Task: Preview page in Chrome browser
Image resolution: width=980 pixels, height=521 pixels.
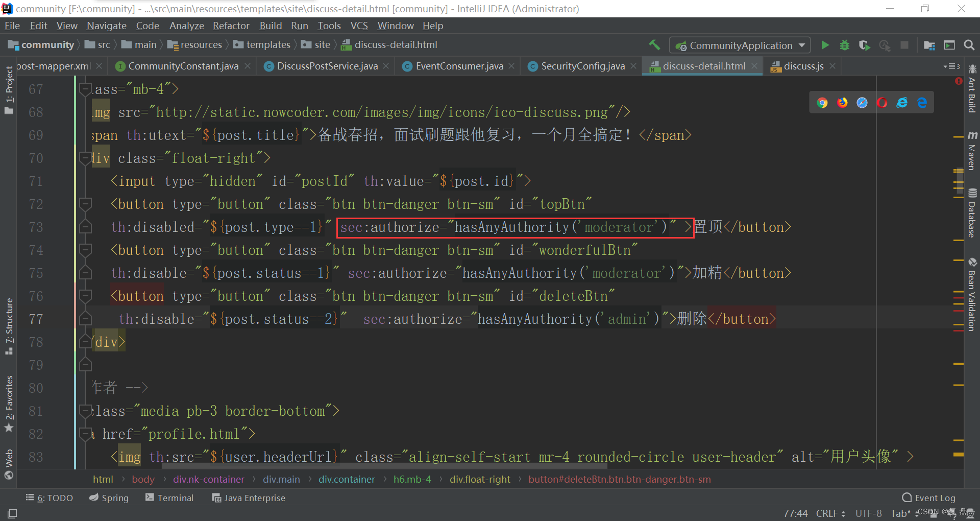Action: [x=822, y=103]
